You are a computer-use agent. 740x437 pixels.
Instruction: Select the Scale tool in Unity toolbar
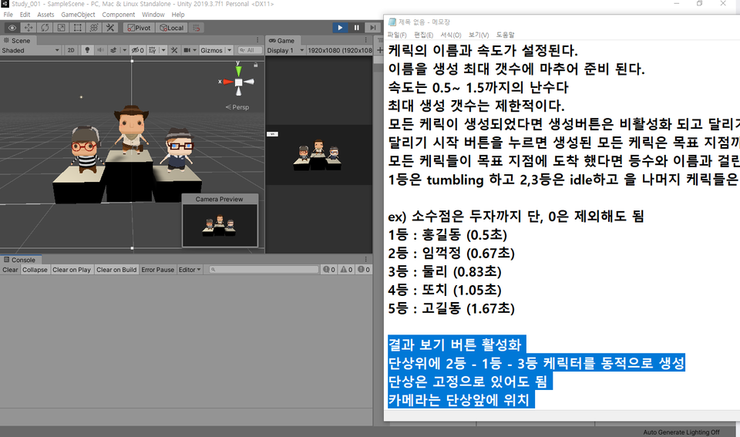pyautogui.click(x=61, y=28)
